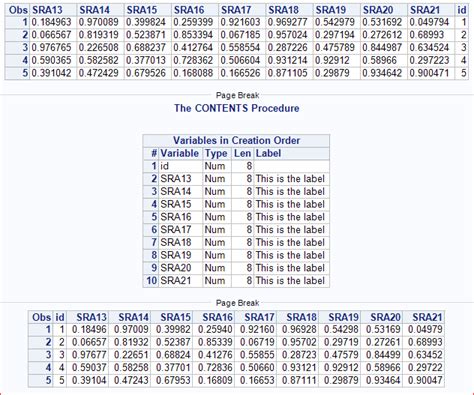
Task: Select value 0.97677 in the bottom table
Action: point(89,355)
